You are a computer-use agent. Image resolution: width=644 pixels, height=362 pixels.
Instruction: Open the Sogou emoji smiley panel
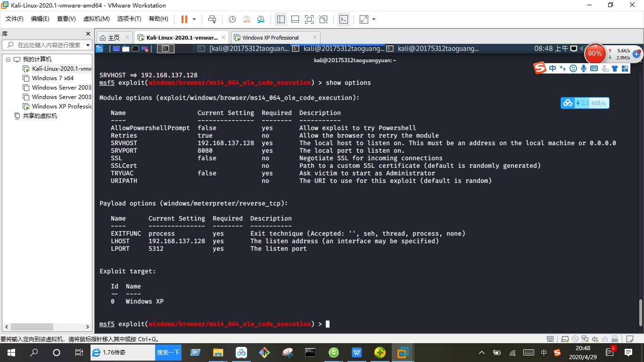pos(573,68)
